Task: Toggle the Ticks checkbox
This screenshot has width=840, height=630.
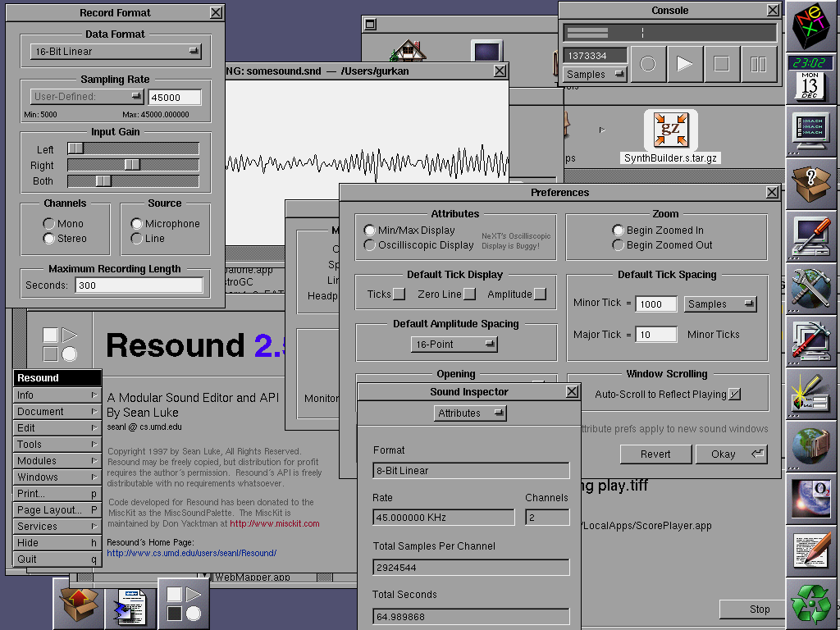Action: click(399, 294)
